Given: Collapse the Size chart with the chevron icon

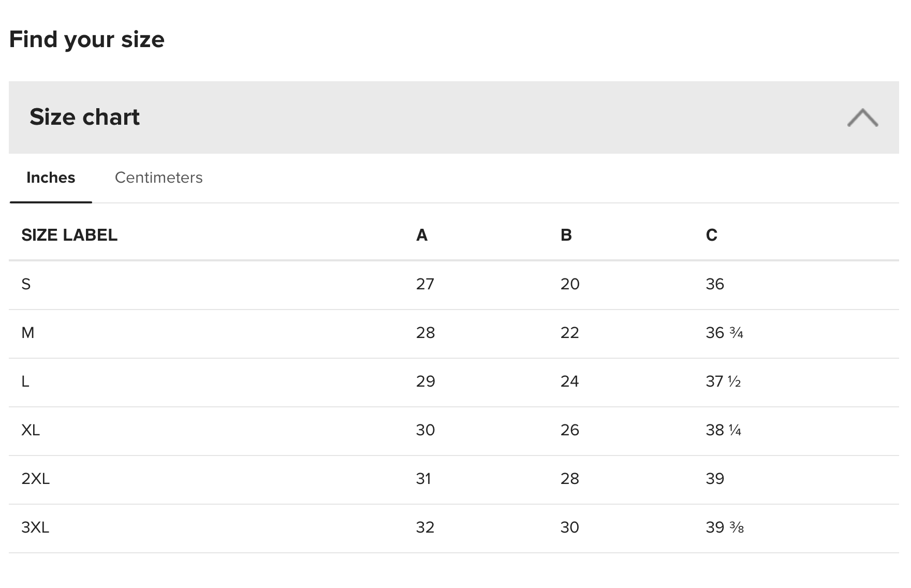Looking at the screenshot, I should coord(862,117).
